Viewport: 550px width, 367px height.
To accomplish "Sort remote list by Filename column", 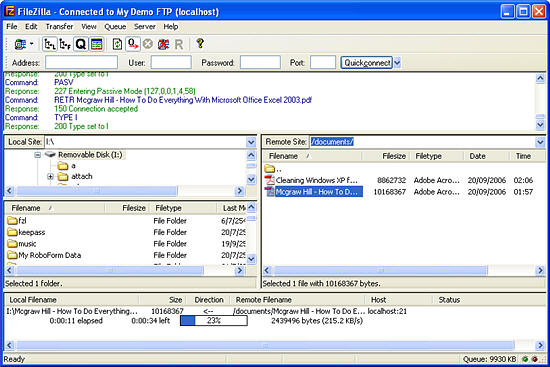I will pos(313,156).
